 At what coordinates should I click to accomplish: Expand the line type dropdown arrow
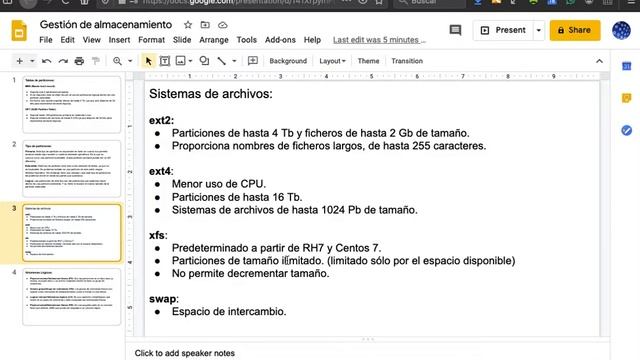tap(234, 61)
